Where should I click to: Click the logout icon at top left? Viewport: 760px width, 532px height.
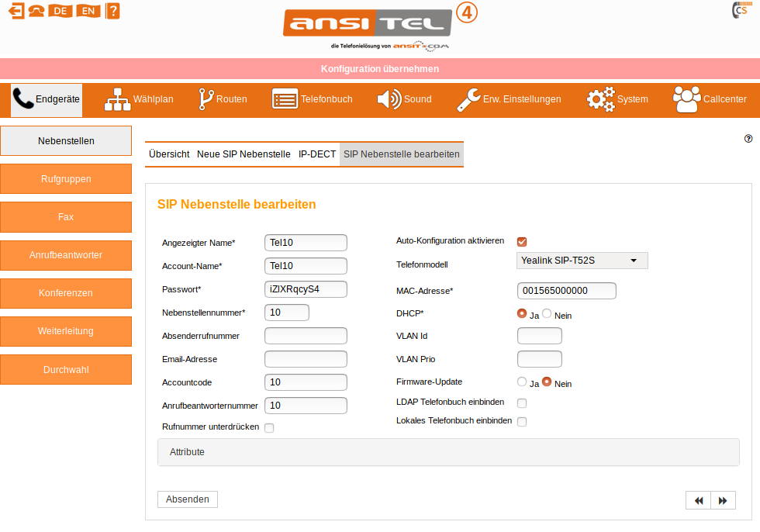[x=16, y=11]
